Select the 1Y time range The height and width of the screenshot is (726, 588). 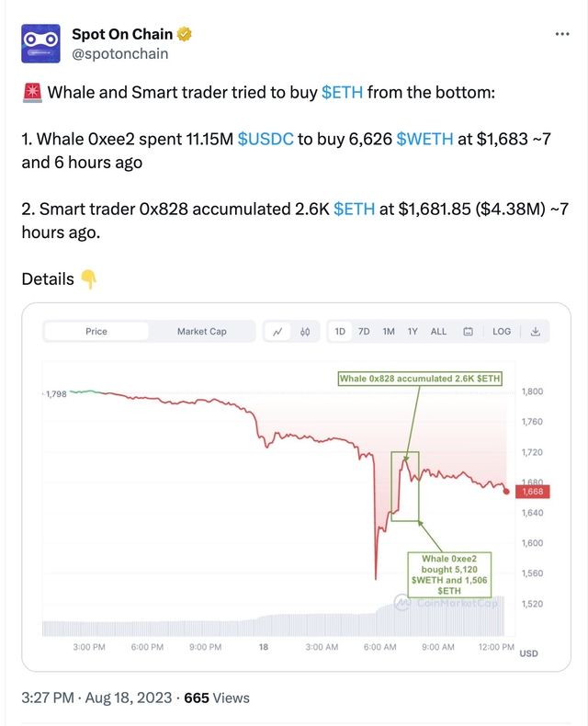[413, 332]
